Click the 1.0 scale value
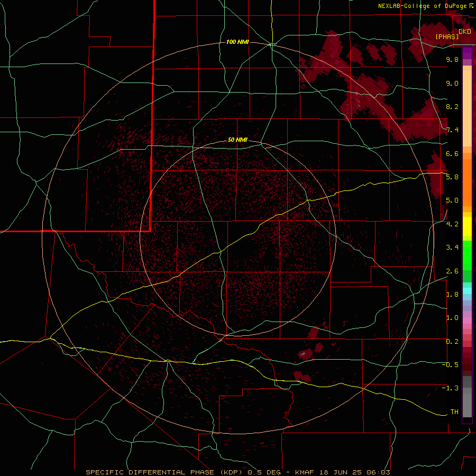476x476 pixels. [452, 318]
